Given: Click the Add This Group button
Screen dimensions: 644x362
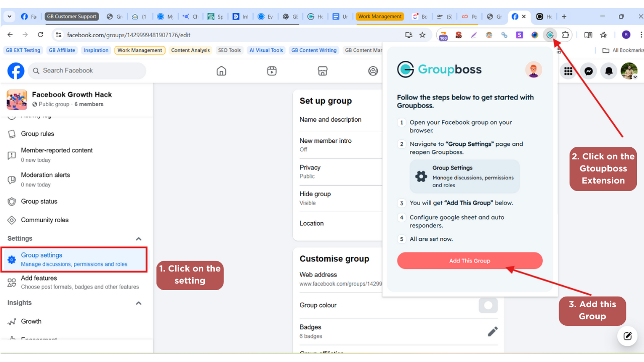Looking at the screenshot, I should pyautogui.click(x=469, y=260).
